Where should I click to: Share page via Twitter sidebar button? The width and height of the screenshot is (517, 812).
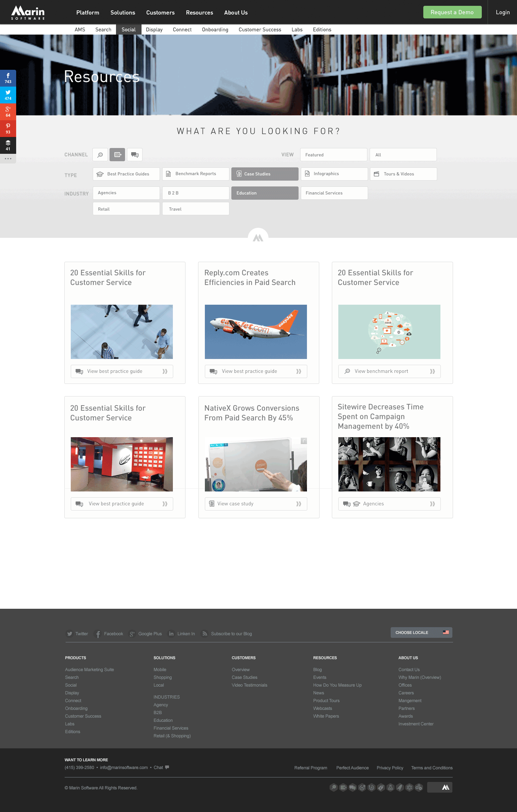pos(8,95)
